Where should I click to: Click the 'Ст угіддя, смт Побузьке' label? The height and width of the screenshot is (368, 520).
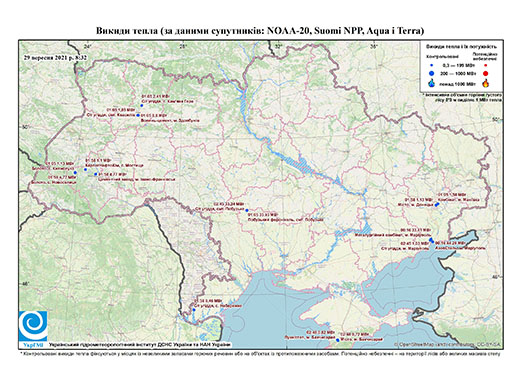pyautogui.click(x=220, y=209)
